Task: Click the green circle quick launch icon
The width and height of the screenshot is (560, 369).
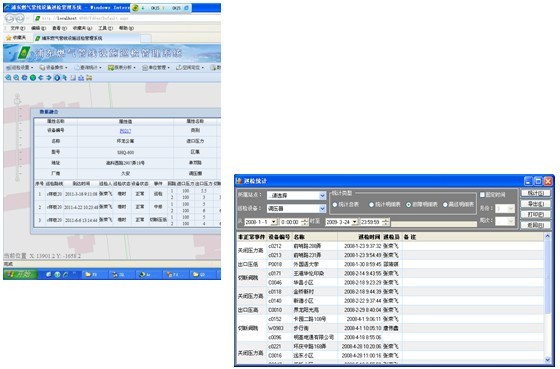Action: (57, 274)
